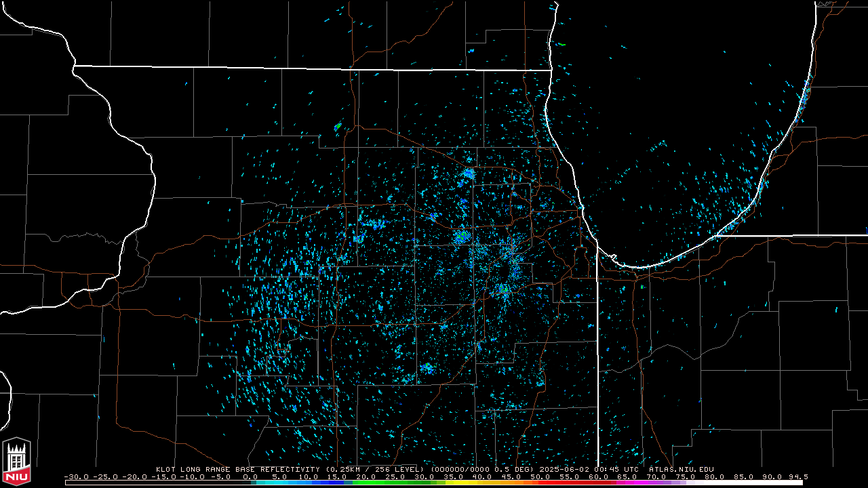The height and width of the screenshot is (488, 868).
Task: Click the '0.0' scale label
Action: click(250, 476)
